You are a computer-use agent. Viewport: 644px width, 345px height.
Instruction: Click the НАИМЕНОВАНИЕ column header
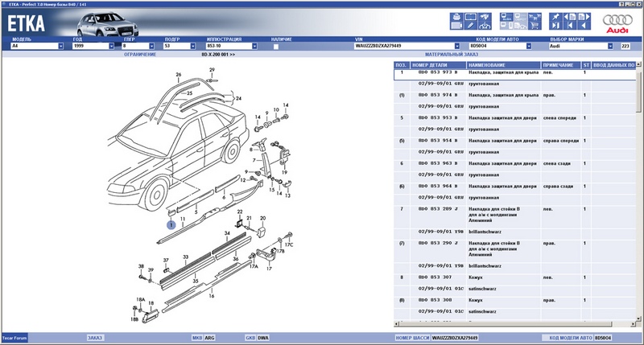503,65
